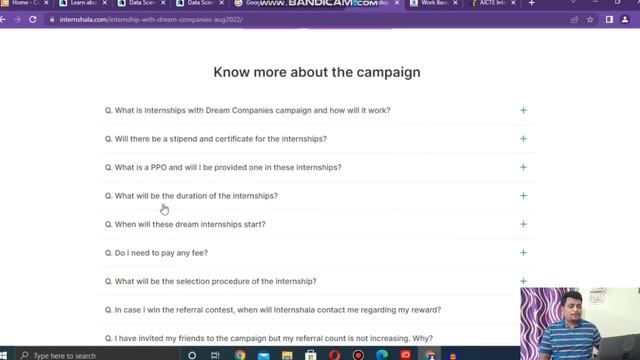Open the Mail app from taskbar

tap(264, 356)
